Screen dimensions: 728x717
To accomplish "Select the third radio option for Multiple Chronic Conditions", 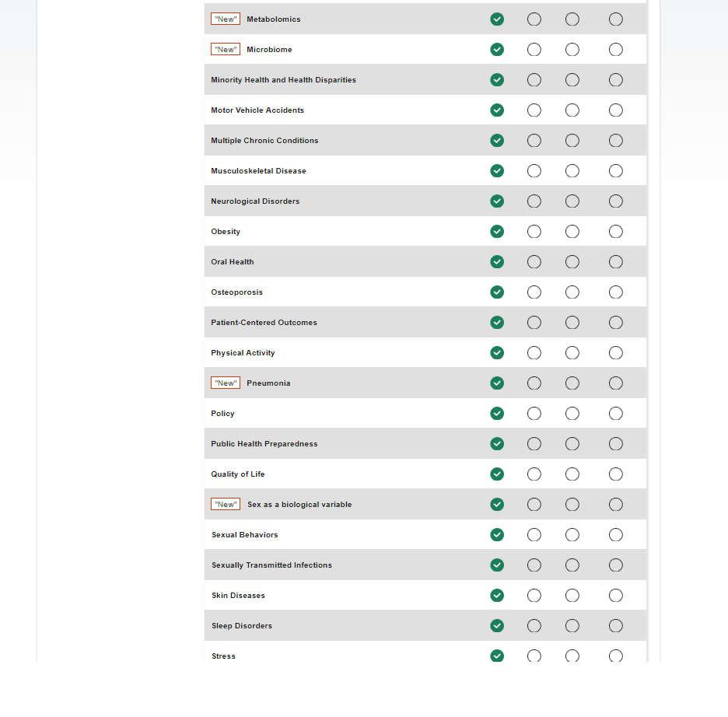I will pos(572,141).
